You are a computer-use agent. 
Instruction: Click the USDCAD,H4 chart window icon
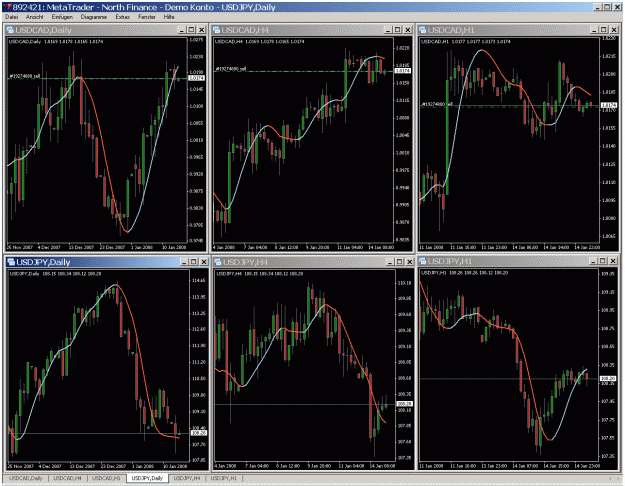216,30
